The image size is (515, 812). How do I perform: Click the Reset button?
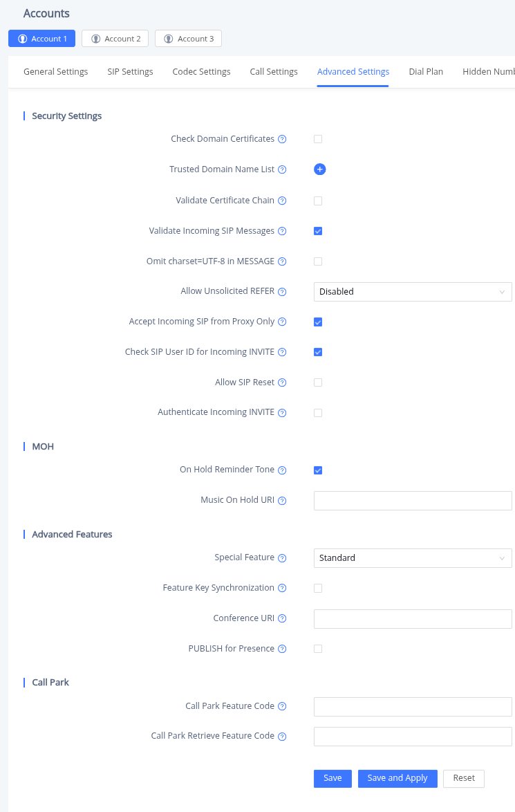(464, 778)
